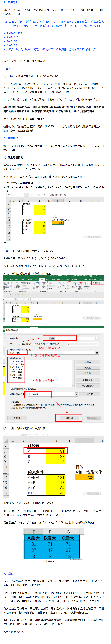
Task: Click range picker icon beside $D$7:$D$9 field
Action: pyautogui.click(x=97, y=353)
